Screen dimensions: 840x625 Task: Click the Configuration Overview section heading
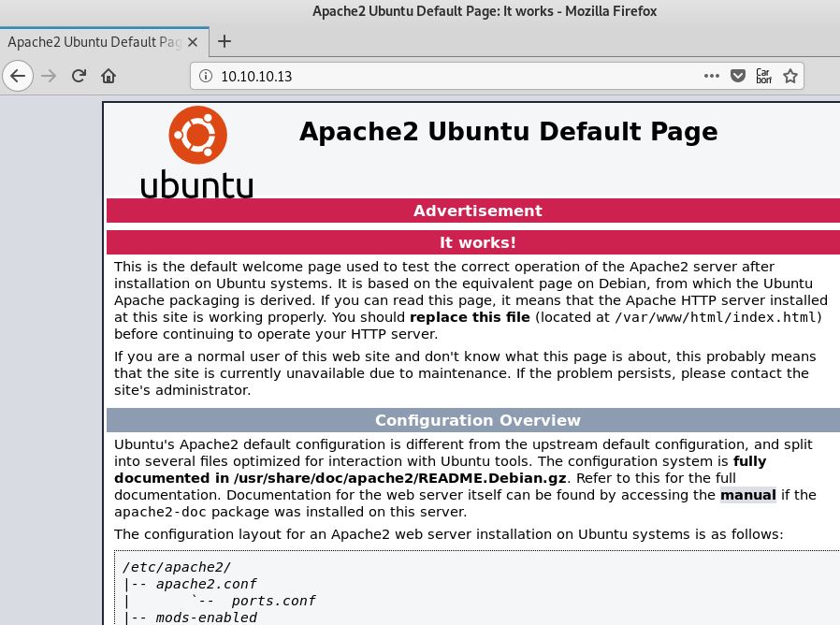477,420
